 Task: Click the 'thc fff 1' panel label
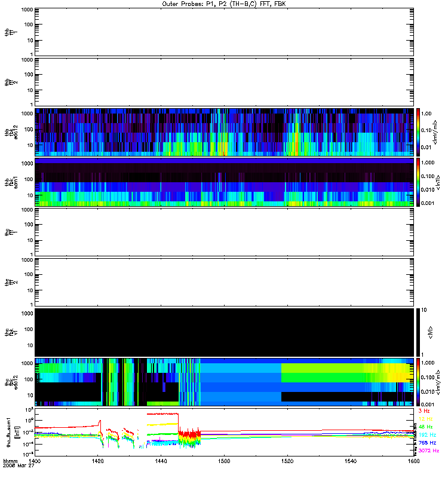(11, 232)
